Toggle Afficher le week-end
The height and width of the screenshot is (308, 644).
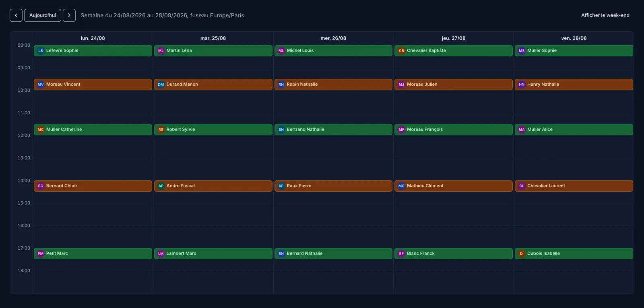(x=605, y=15)
